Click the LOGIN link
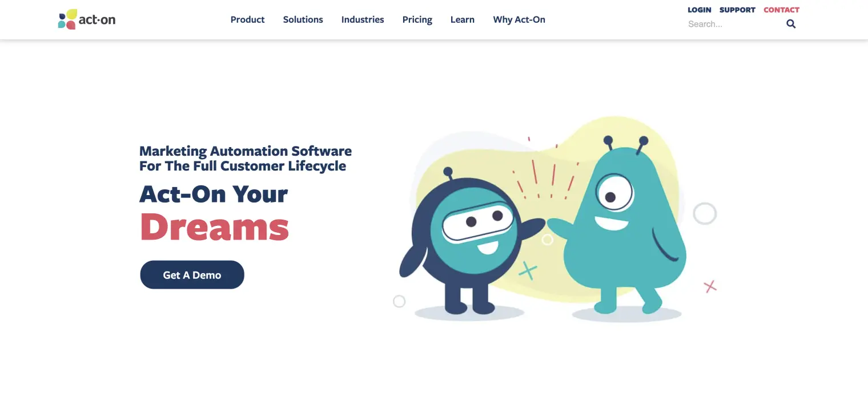 pyautogui.click(x=699, y=10)
